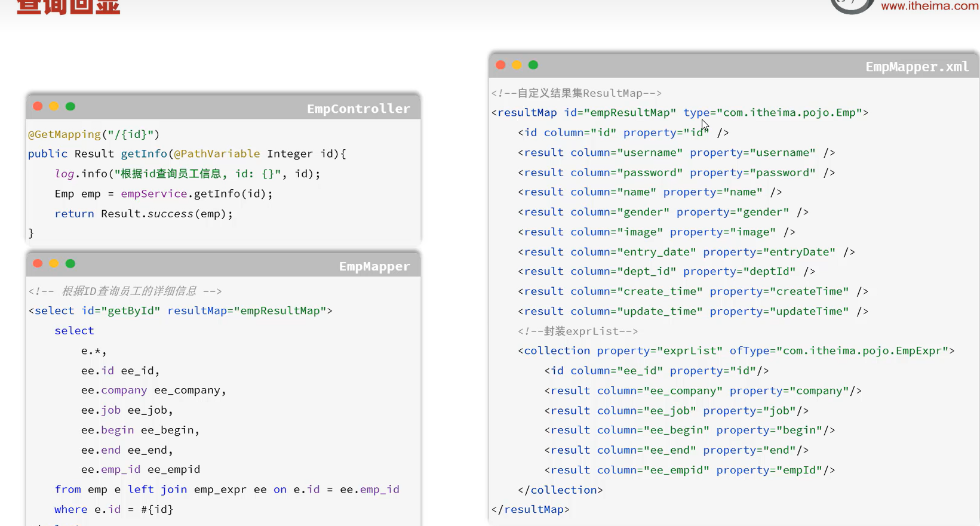Click the red dot on the getById select window
Viewport: 980px width, 526px height.
pyautogui.click(x=38, y=263)
